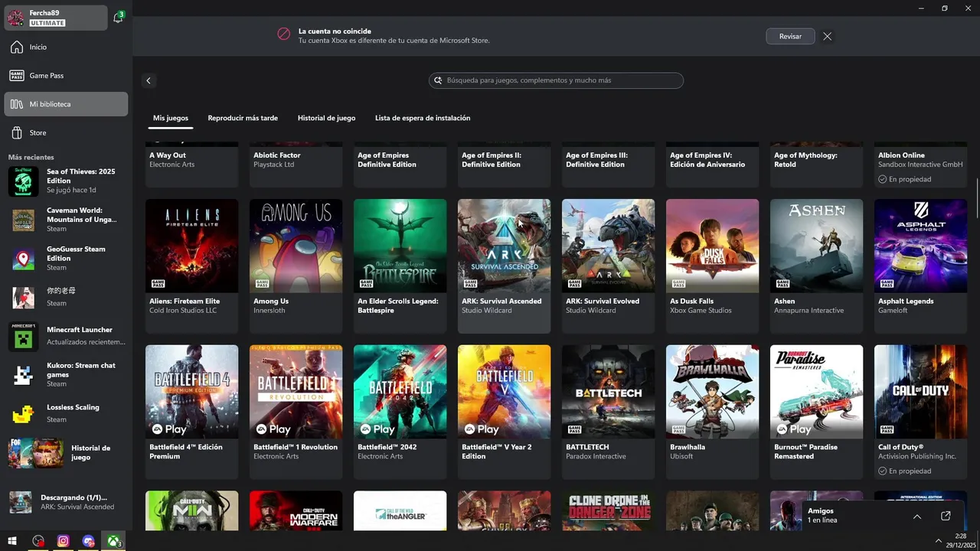Open the Fercha89 profile card
Screen dimensions: 980x551
(x=56, y=18)
